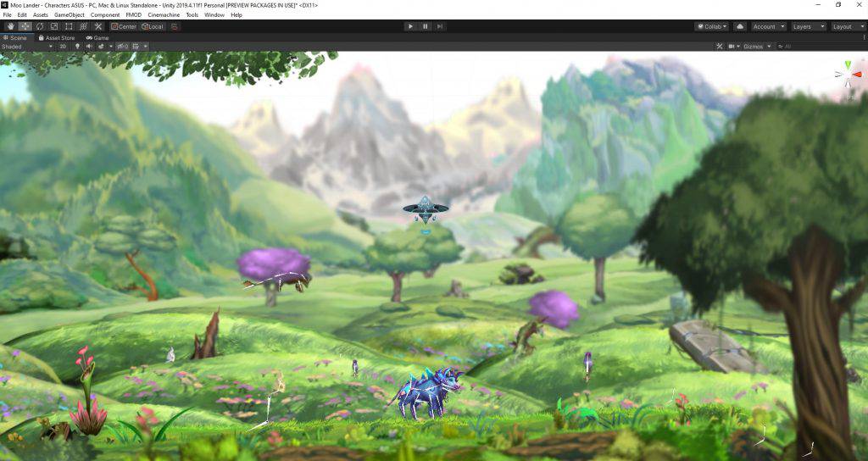Screen dimensions: 868x461
Task: Pause the game playback
Action: point(426,26)
